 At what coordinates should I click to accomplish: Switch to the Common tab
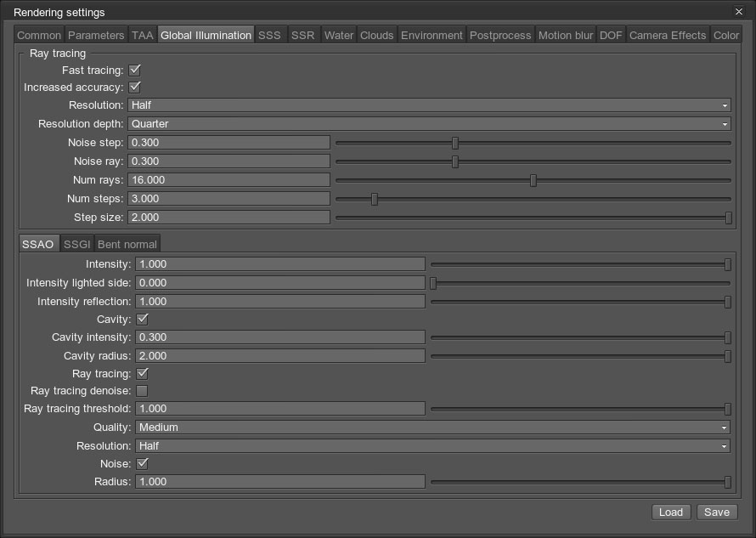[x=39, y=35]
